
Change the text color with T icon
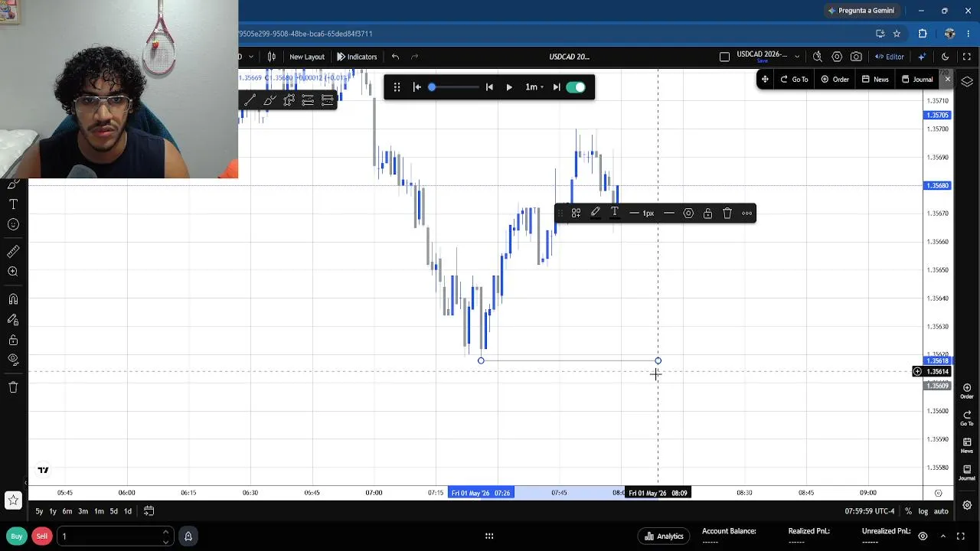click(614, 214)
